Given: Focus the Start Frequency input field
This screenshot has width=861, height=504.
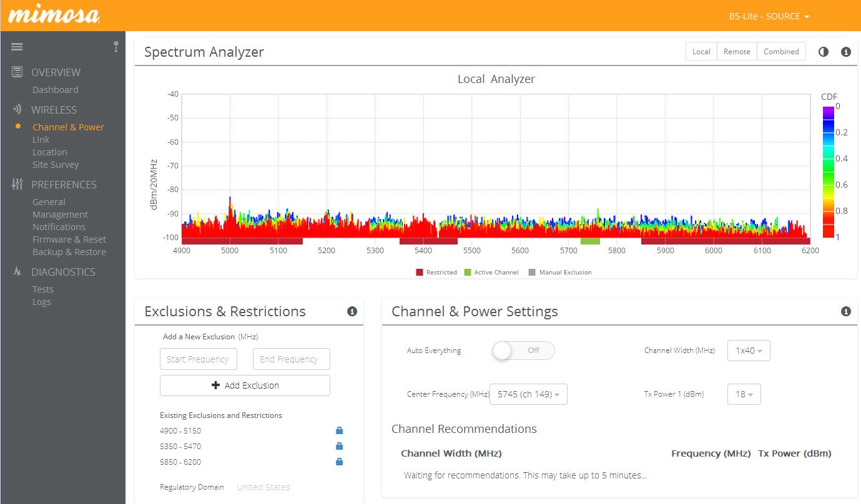Looking at the screenshot, I should click(199, 359).
